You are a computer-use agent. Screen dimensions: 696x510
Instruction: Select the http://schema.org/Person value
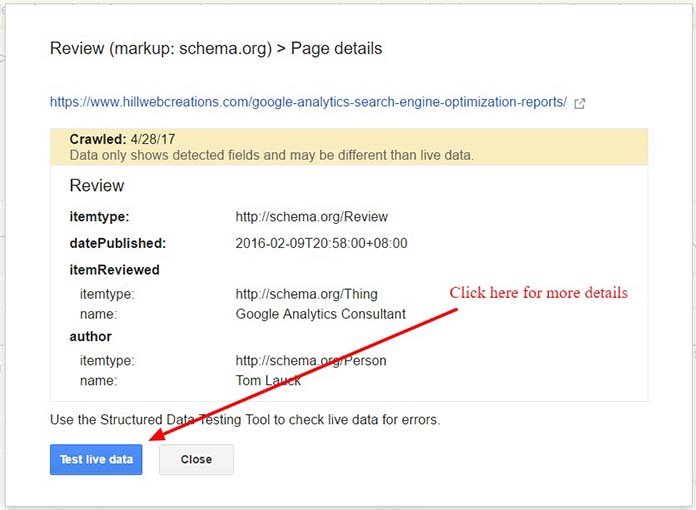coord(310,361)
